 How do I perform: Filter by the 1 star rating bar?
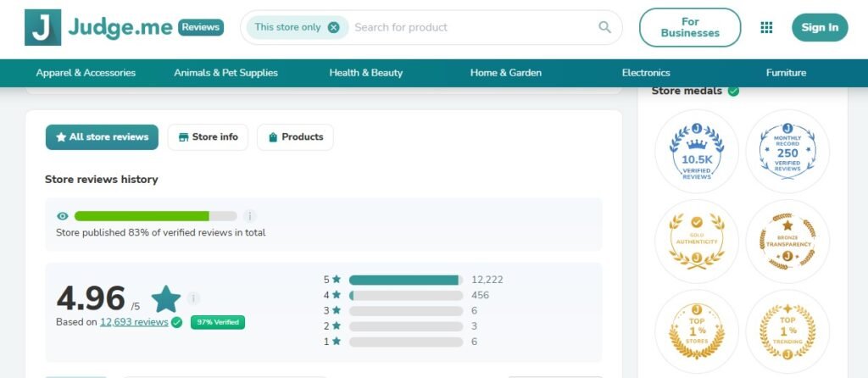[x=406, y=342]
